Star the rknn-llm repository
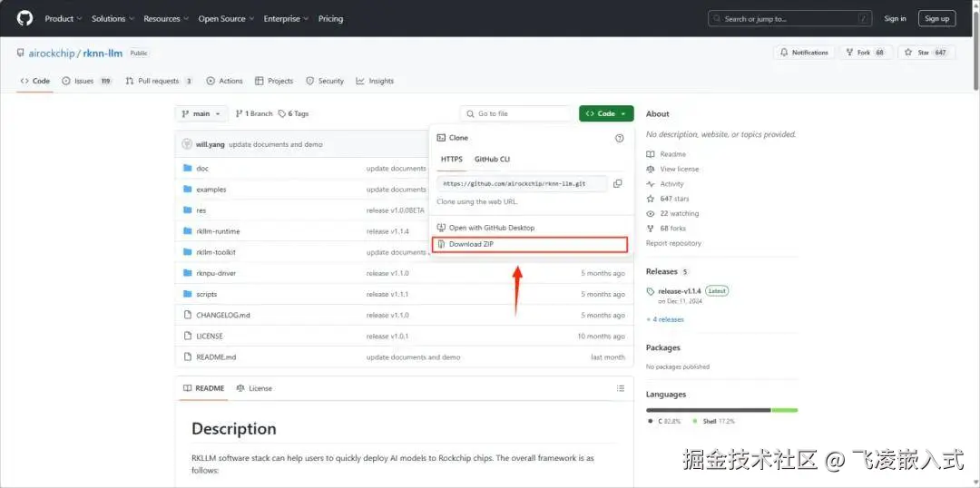Screen dimensions: 980x488 coord(926,53)
